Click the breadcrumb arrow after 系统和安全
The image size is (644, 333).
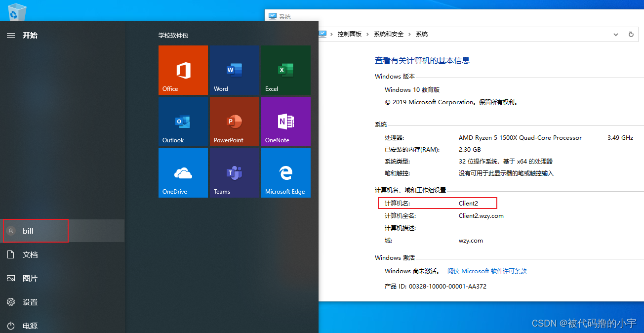(x=410, y=34)
